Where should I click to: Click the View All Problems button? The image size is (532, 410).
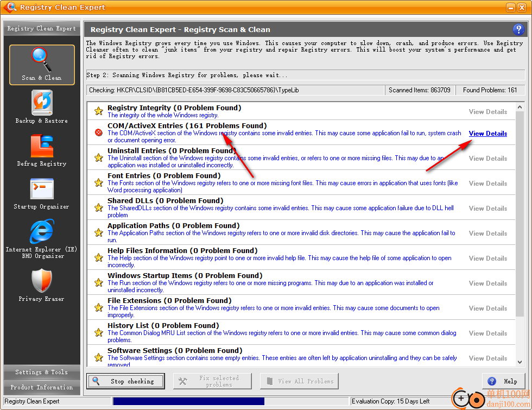[299, 381]
